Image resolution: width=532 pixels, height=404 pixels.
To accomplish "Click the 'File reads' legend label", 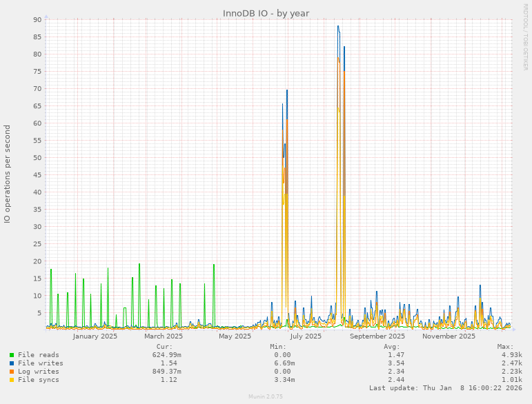I will pyautogui.click(x=39, y=355).
